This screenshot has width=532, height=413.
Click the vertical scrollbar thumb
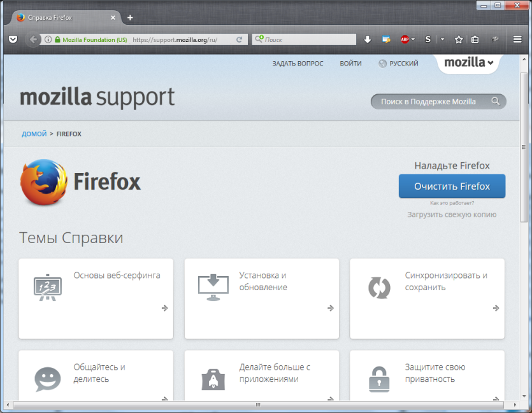tap(524, 147)
